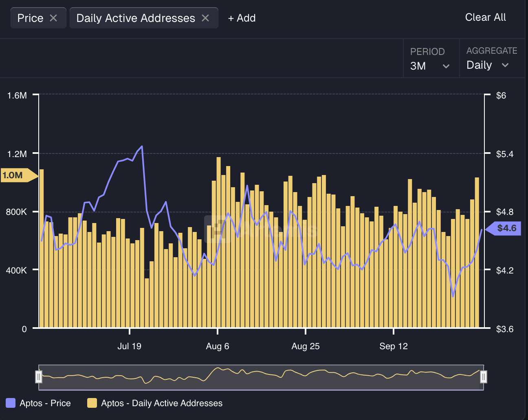Select the Daily Active Addresses tag
Screen dimensions: 528x420
pos(136,18)
